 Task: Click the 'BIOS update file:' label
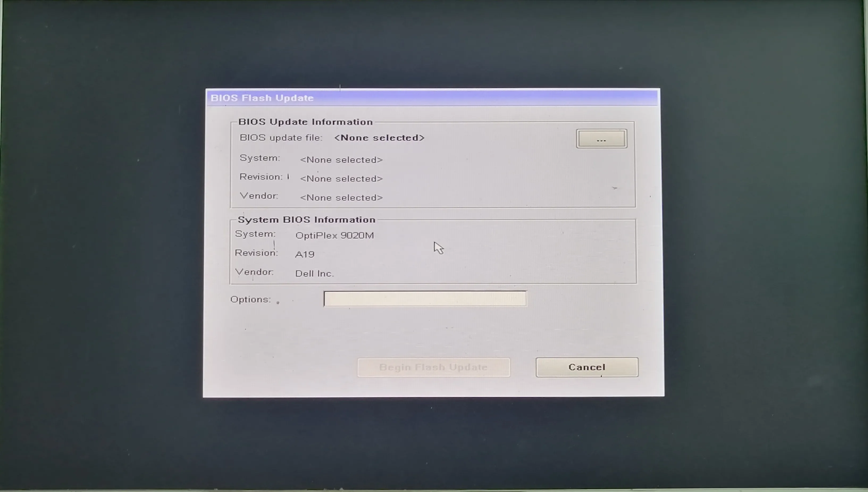[281, 138]
